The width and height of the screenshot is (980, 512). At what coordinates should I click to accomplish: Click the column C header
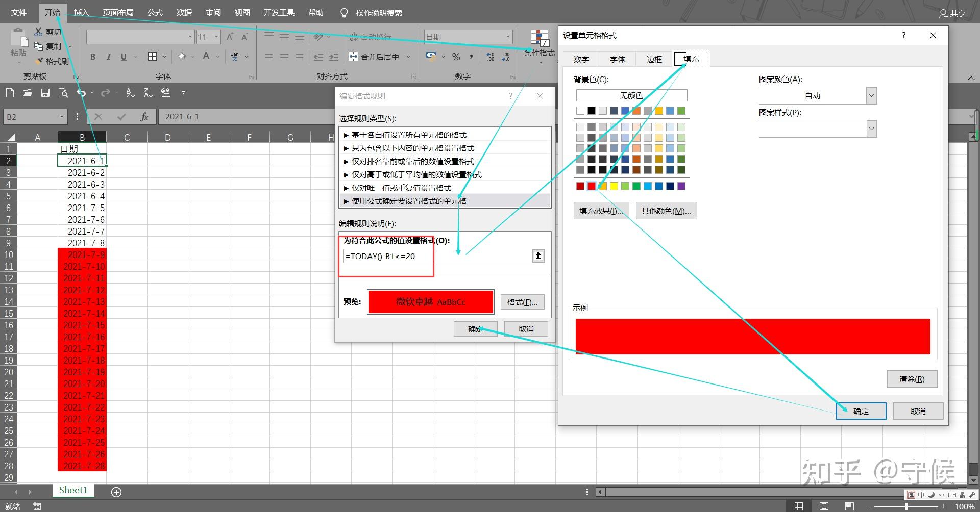(127, 137)
